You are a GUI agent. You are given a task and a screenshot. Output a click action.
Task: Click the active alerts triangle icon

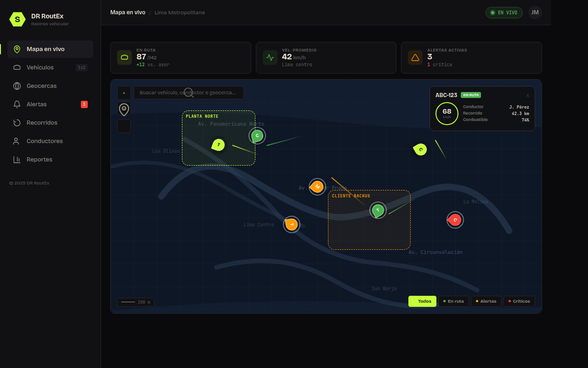point(415,57)
